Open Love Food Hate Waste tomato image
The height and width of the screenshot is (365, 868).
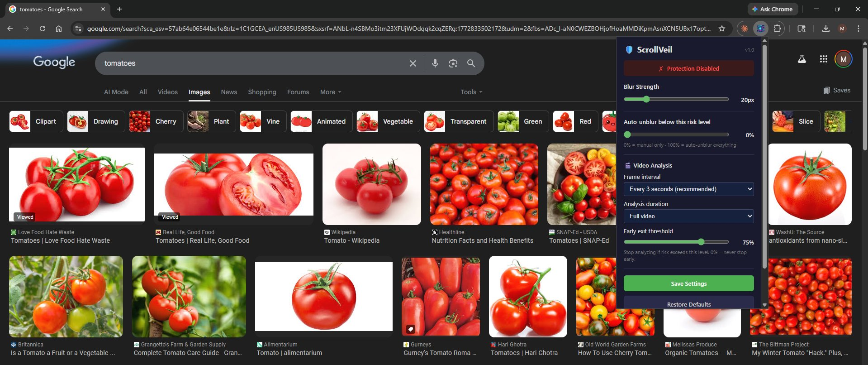click(77, 184)
